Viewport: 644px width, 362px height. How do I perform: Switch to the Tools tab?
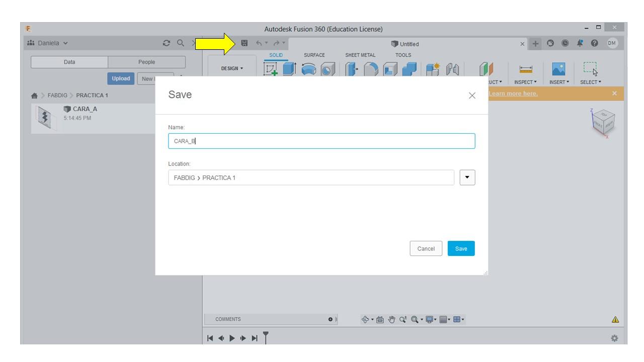403,55
